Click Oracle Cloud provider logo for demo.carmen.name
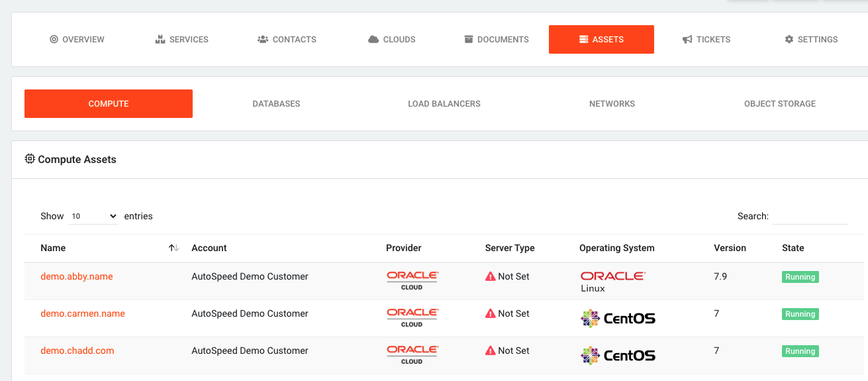 412,317
